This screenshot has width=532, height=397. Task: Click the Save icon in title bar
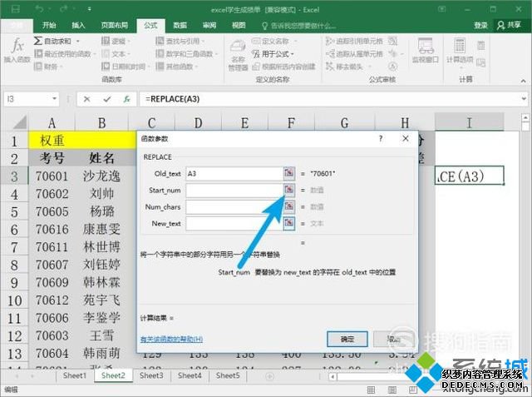[16, 9]
